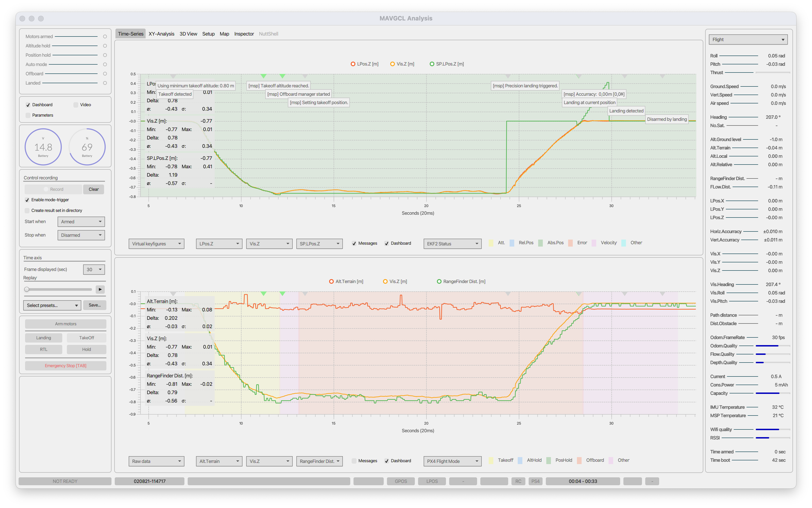812x508 pixels.
Task: Enable the Video checkbox
Action: tap(76, 105)
